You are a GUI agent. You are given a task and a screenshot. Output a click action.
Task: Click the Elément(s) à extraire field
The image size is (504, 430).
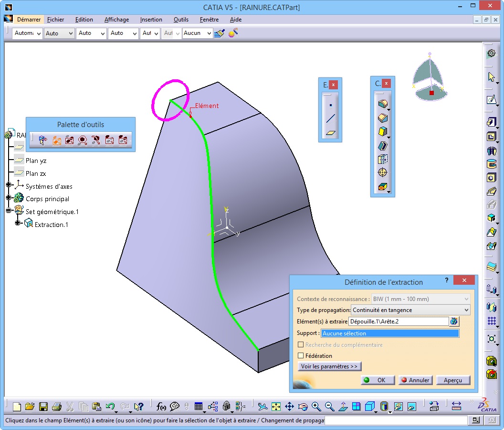click(x=399, y=321)
